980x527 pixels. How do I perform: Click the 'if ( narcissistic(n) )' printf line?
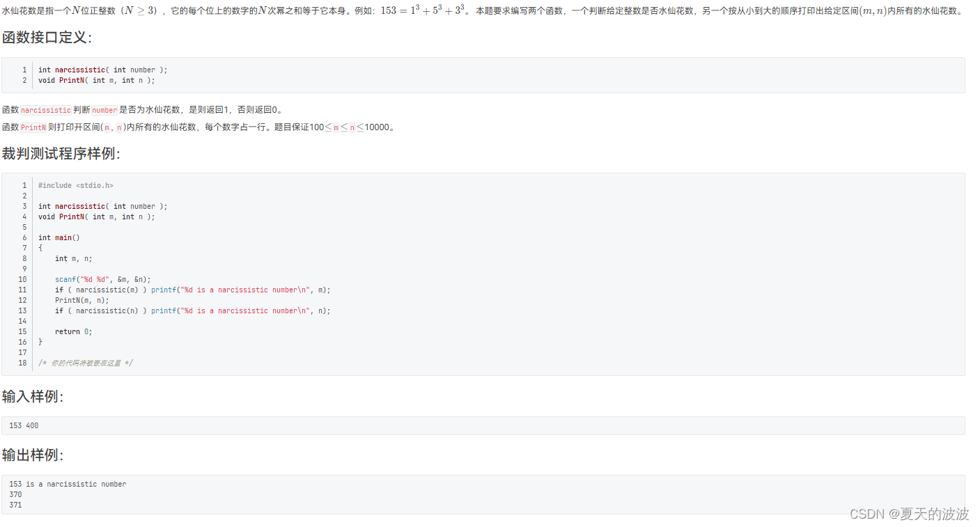(x=193, y=310)
